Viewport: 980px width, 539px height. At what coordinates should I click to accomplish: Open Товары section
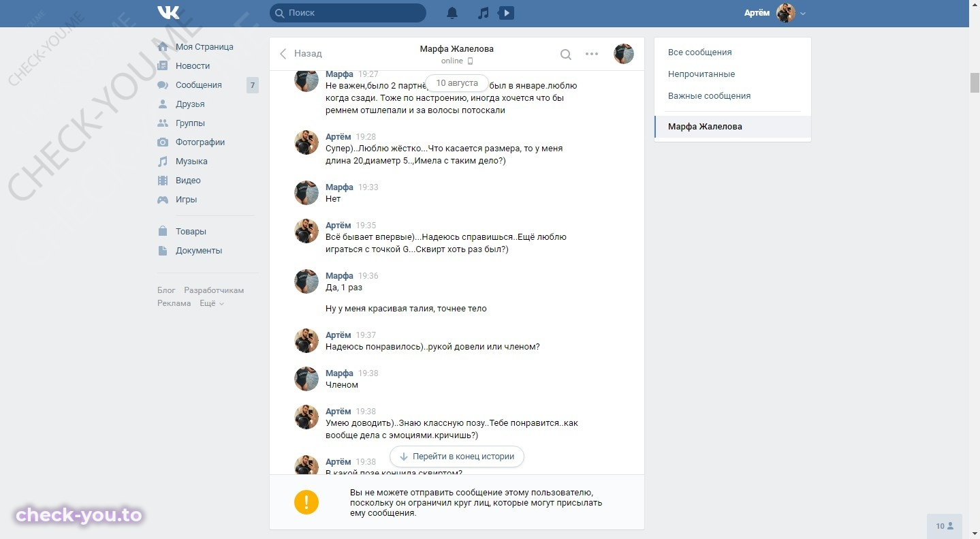[191, 232]
